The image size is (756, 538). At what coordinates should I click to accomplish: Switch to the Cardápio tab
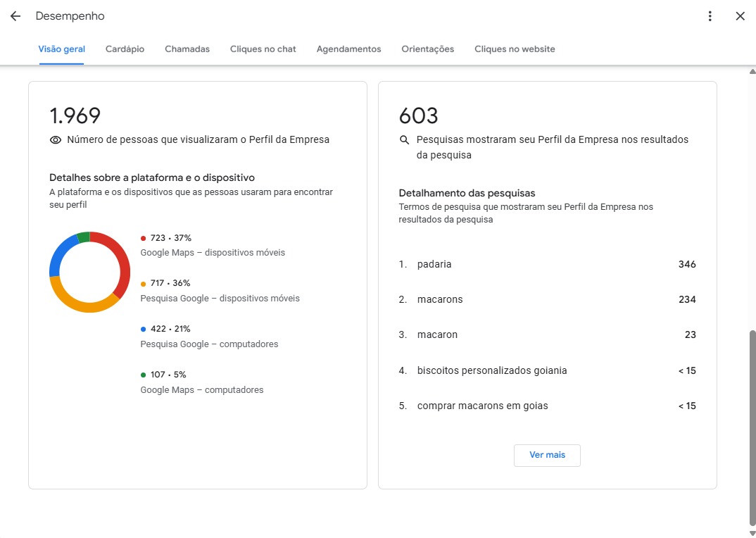[125, 49]
